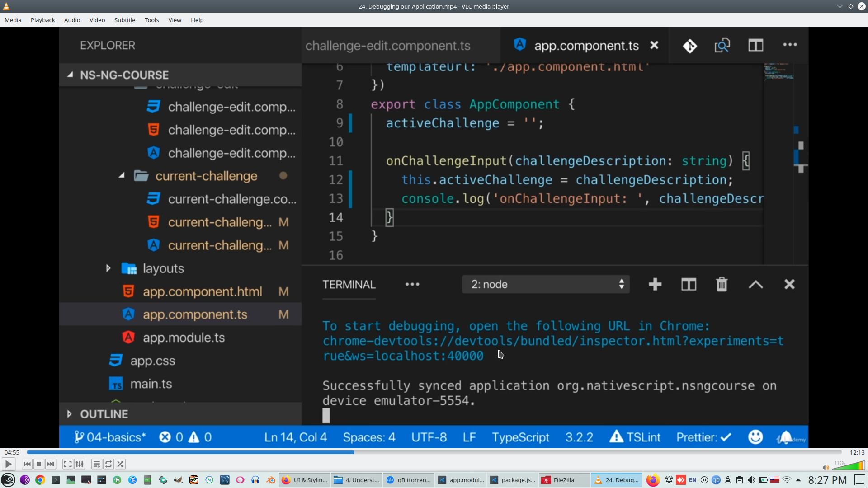The width and height of the screenshot is (868, 488).
Task: Click the trash kill terminal icon
Action: [722, 284]
